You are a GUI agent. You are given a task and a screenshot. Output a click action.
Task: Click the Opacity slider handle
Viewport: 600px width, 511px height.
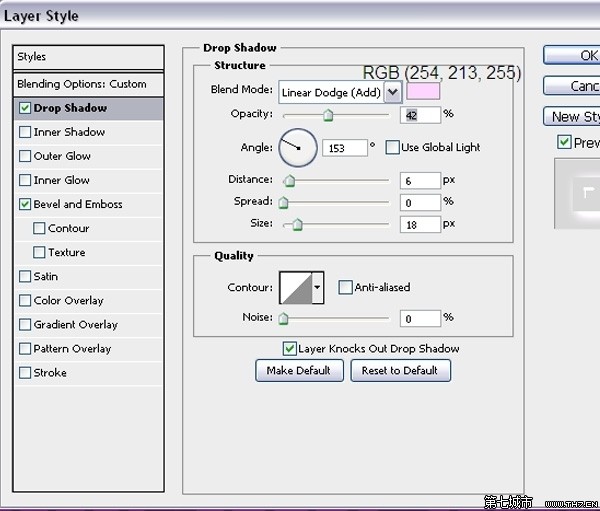pos(327,116)
